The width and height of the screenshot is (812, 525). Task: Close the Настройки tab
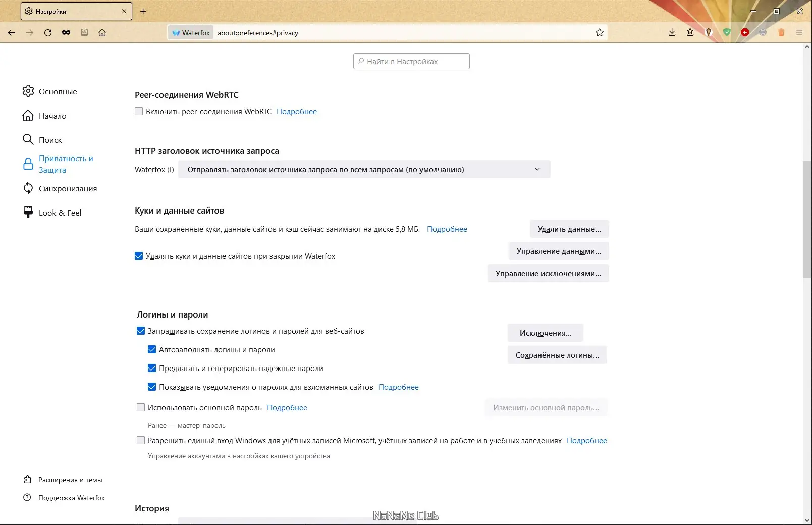[124, 11]
